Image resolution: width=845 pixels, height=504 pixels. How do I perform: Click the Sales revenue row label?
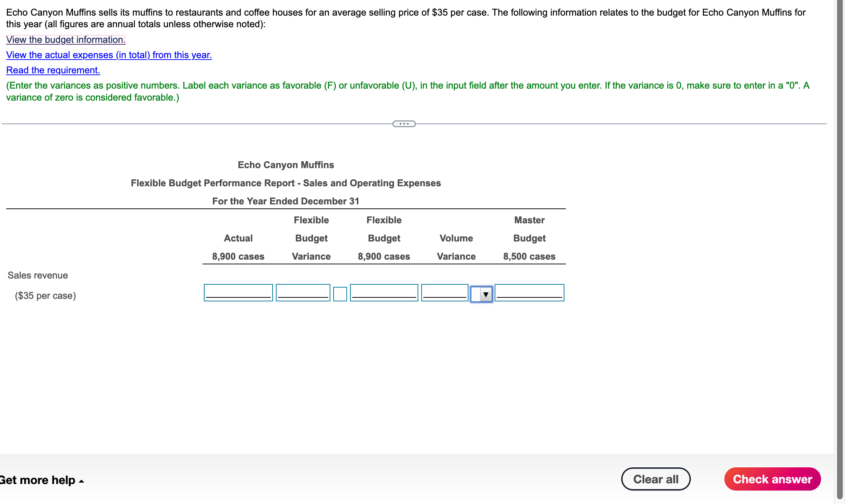(38, 275)
